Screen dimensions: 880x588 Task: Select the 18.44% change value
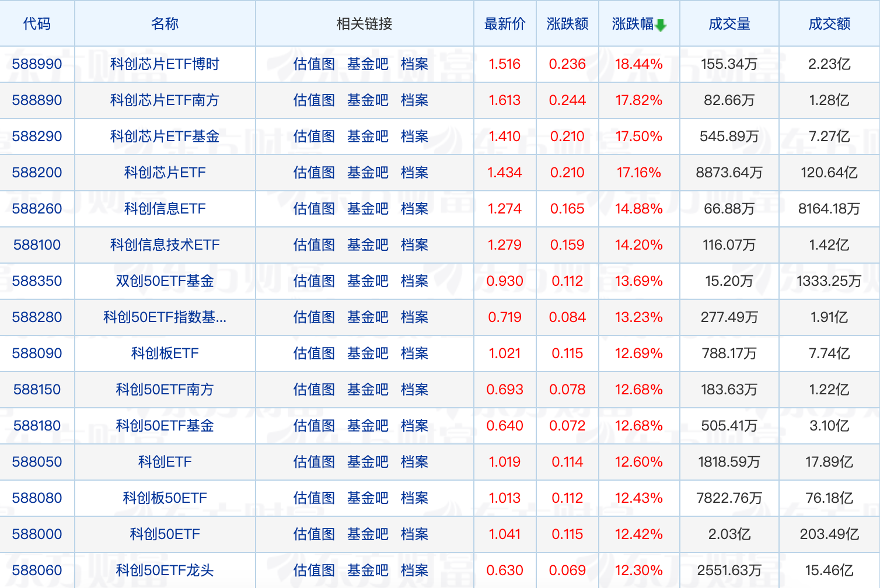coord(639,64)
